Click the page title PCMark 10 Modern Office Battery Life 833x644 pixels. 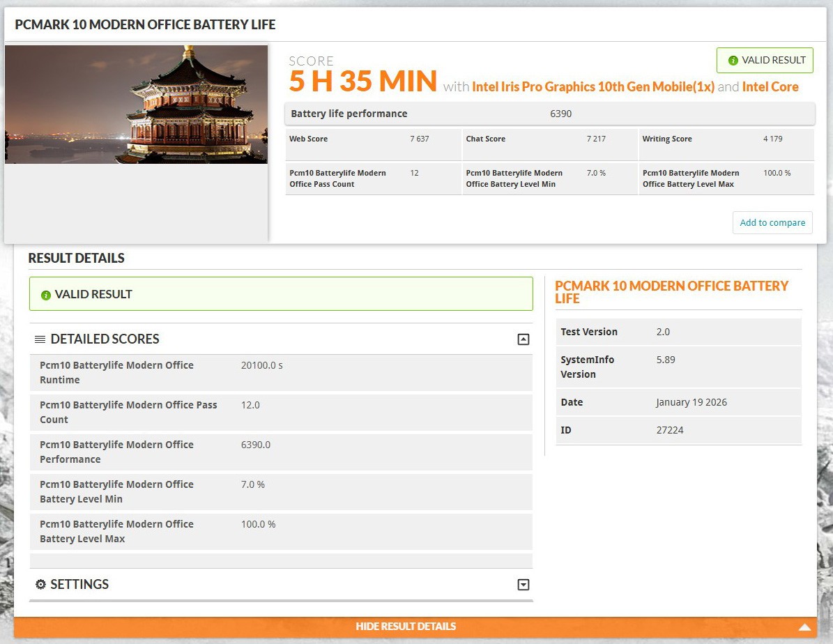click(145, 24)
